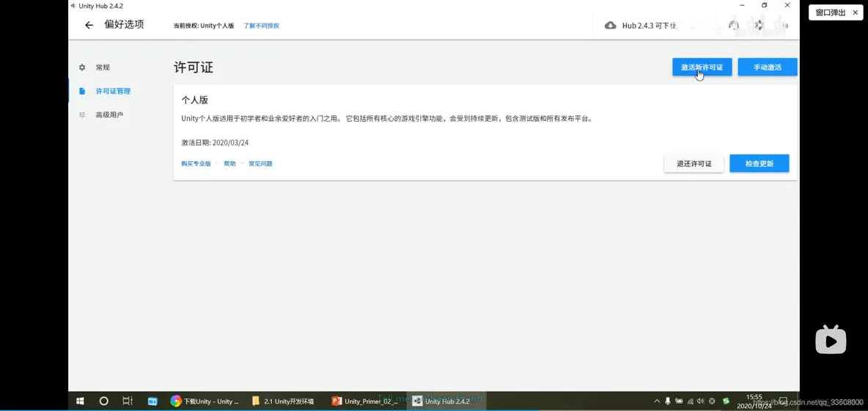
Task: Open the Wi-Fi network tray icon
Action: coord(691,401)
